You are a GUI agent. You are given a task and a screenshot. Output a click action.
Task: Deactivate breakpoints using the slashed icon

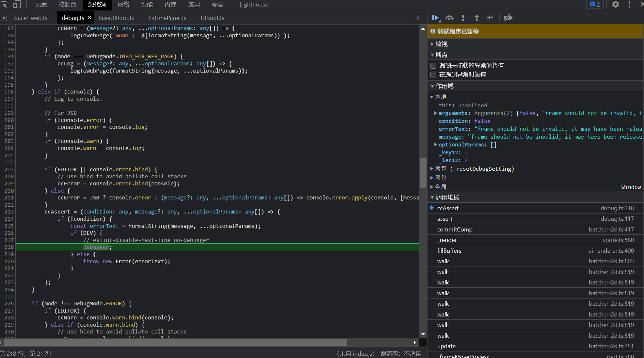[508, 18]
